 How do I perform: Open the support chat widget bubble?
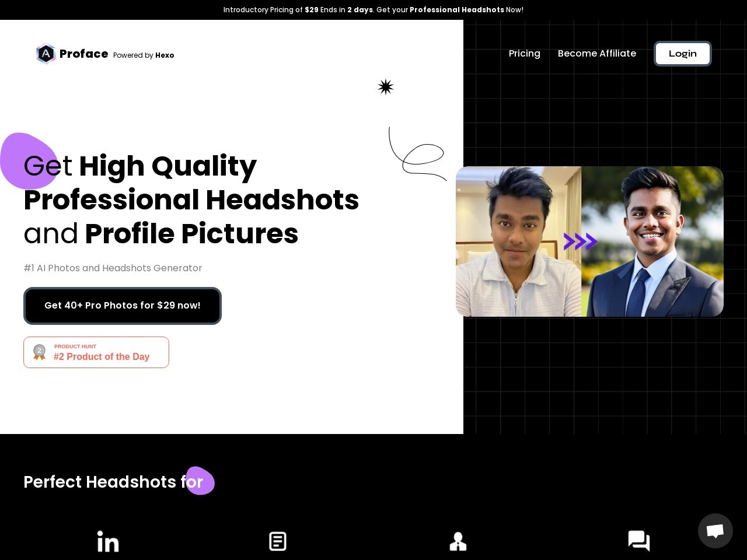[715, 531]
